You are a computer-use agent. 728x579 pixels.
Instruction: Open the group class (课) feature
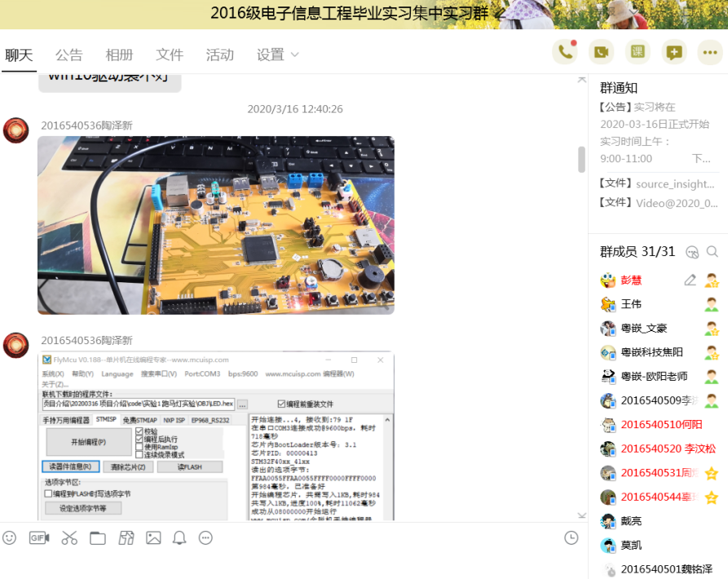(x=638, y=52)
